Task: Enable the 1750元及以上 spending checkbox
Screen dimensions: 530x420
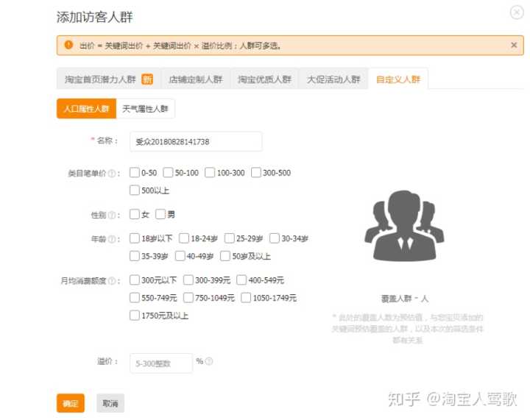Action: click(x=134, y=316)
